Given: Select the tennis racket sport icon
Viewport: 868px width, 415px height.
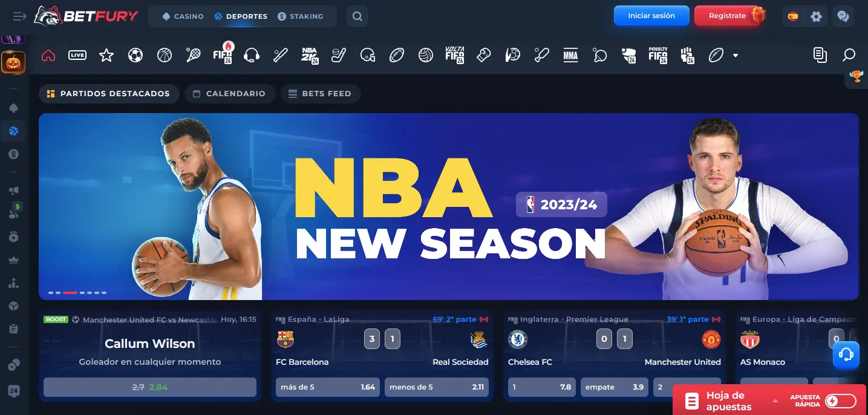Looking at the screenshot, I should coord(194,56).
